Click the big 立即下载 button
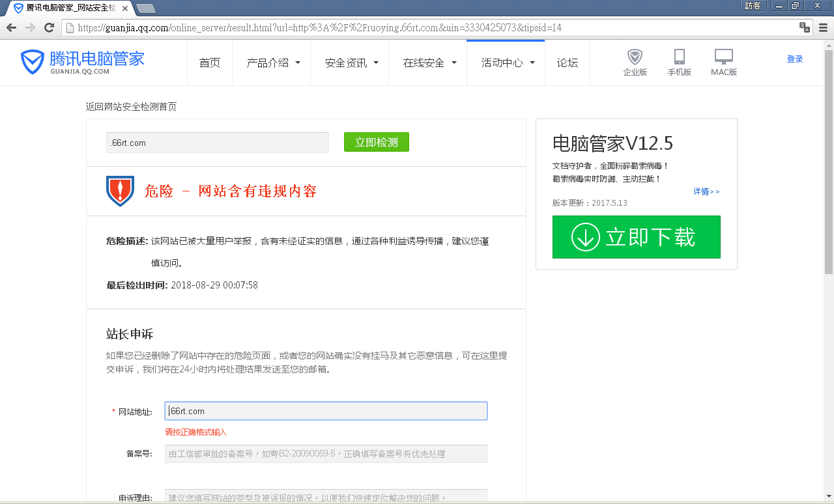 [637, 237]
